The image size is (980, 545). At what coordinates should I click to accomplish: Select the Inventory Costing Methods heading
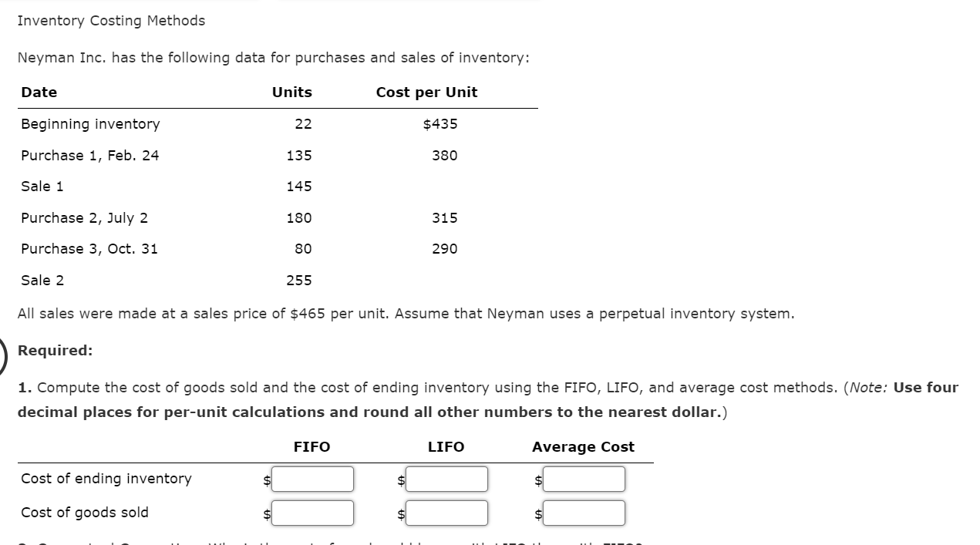110,20
